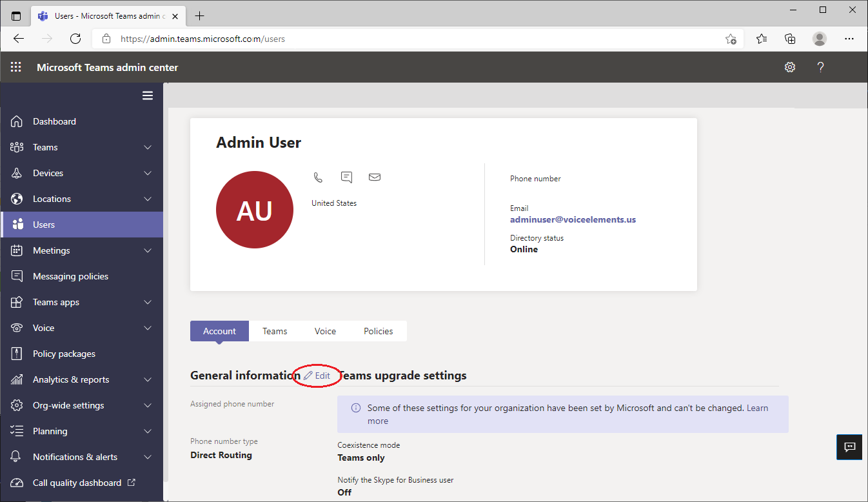
Task: Open the Users menu item
Action: coord(82,225)
